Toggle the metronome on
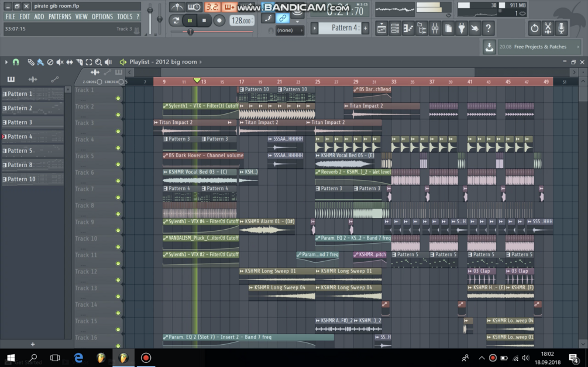The height and width of the screenshot is (367, 588). [177, 7]
